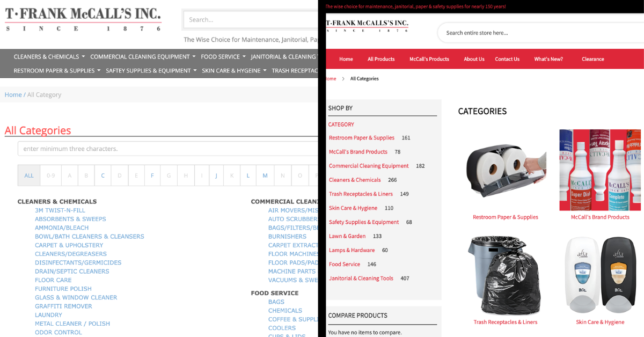The height and width of the screenshot is (337, 644).
Task: Open the GRAFFITI REMOVER category link
Action: [x=63, y=306]
